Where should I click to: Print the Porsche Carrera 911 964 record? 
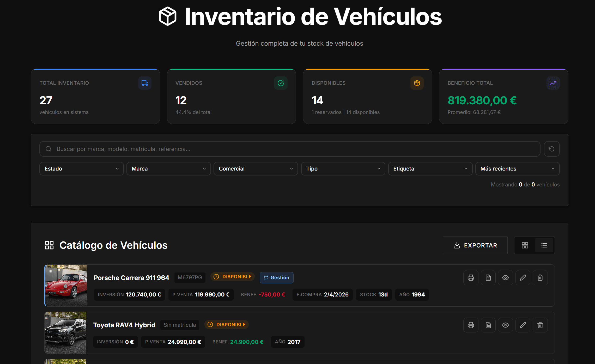coord(471,278)
